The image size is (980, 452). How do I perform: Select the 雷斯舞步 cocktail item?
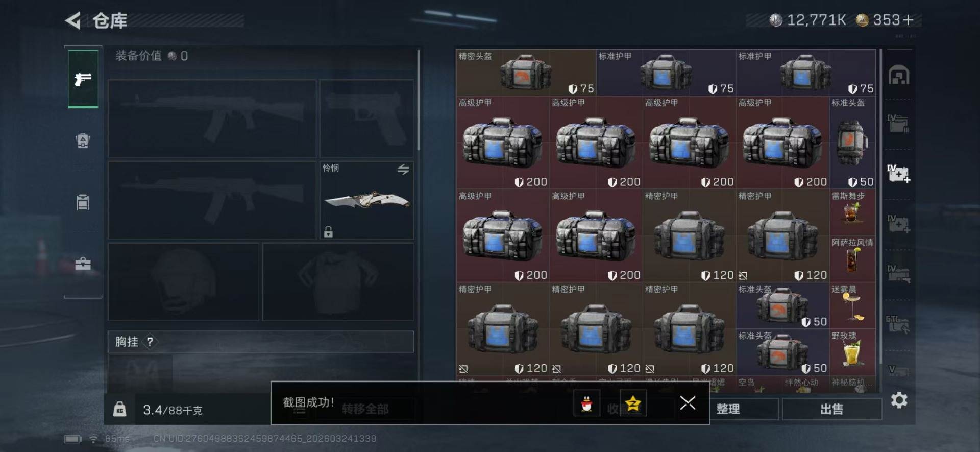tap(852, 212)
